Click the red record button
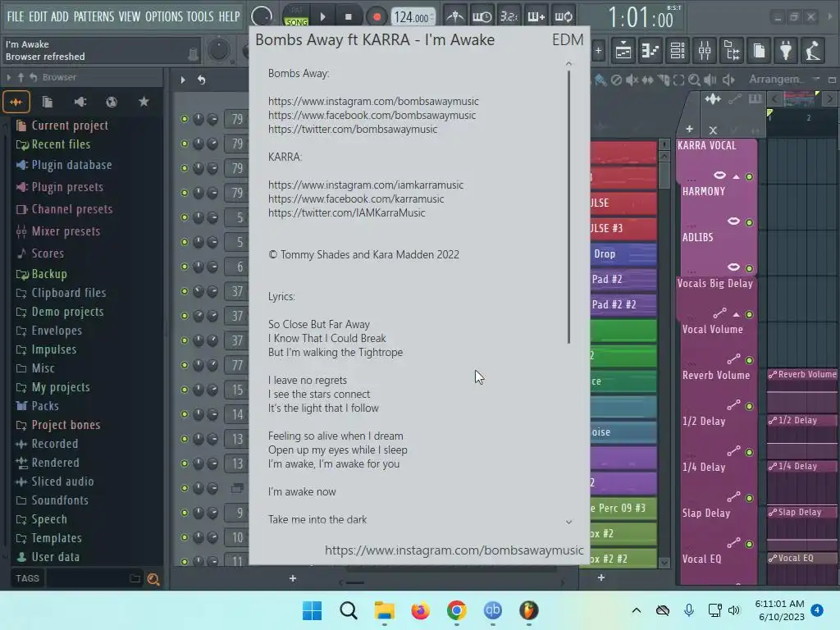Viewport: 840px width, 630px height. (x=377, y=16)
